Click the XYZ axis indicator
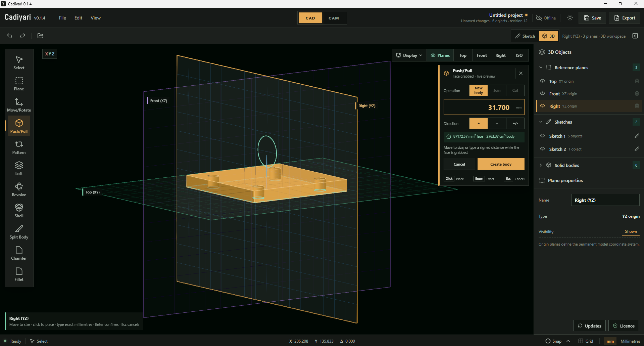This screenshot has width=644, height=346. click(x=50, y=54)
